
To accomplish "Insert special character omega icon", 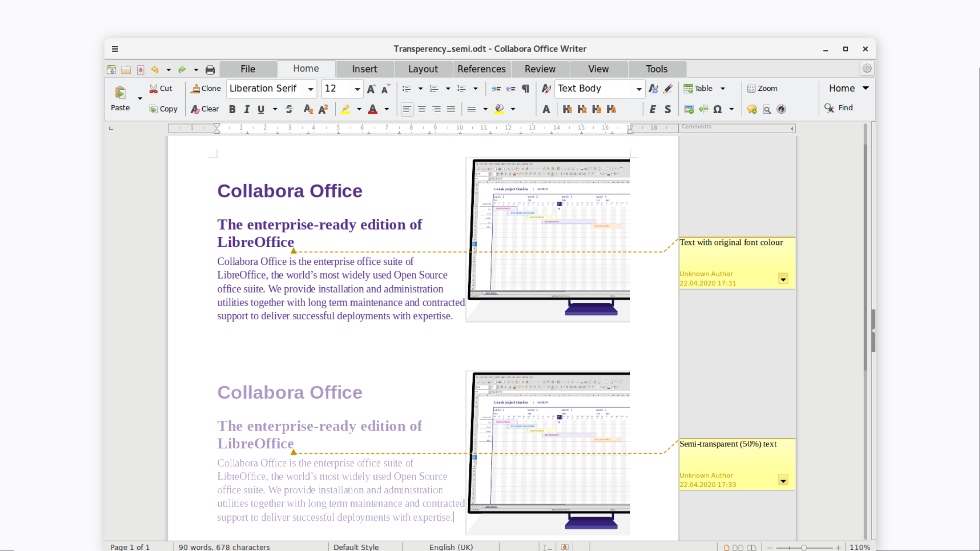I will click(x=717, y=109).
